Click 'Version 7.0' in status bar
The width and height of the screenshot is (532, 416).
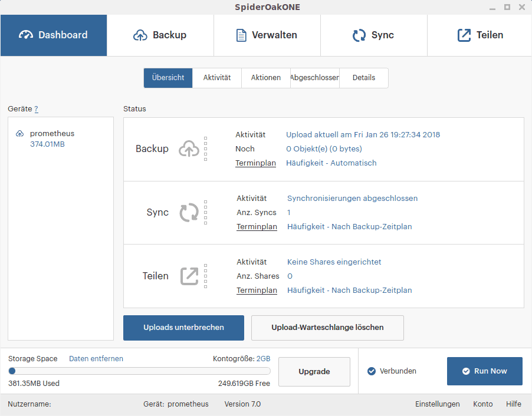pos(242,404)
